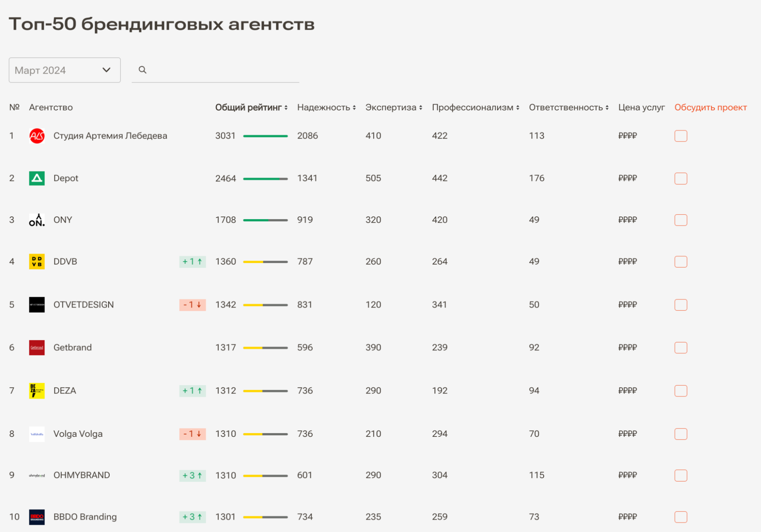Click the rating bar for Студия Артемия Лебедева
Viewport: 761px width, 532px height.
(x=265, y=136)
